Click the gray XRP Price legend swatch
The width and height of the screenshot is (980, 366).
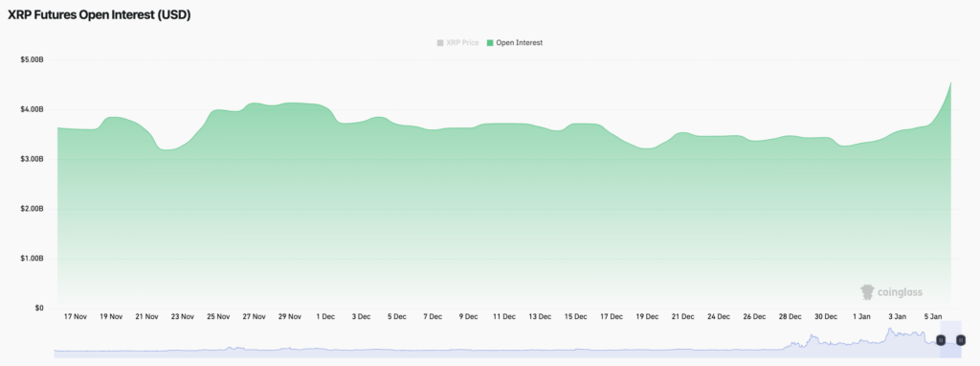440,42
